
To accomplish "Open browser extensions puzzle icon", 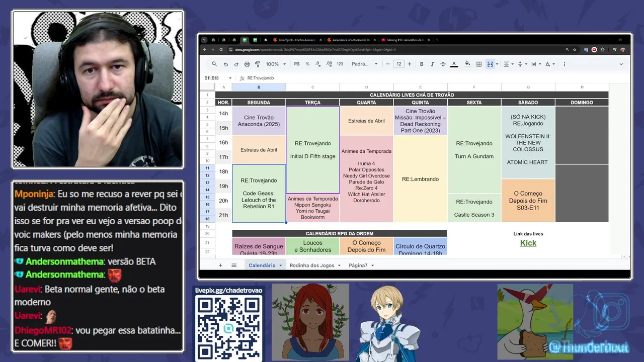I will [602, 50].
